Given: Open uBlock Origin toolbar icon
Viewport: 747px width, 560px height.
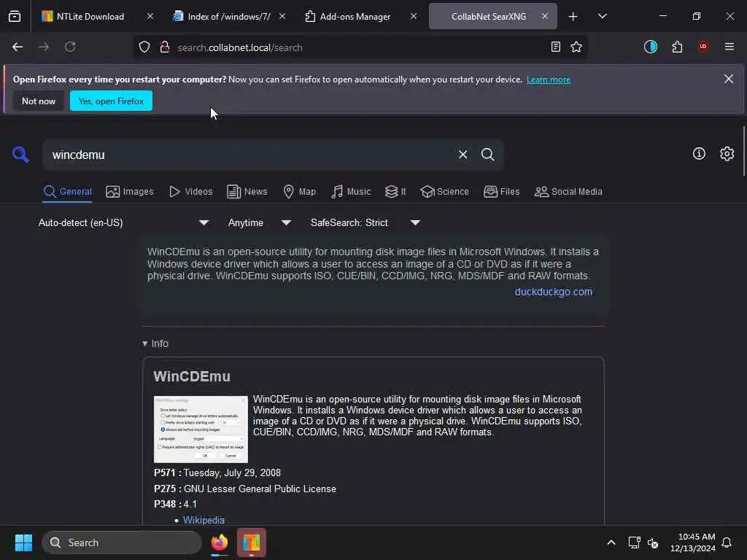Looking at the screenshot, I should (x=703, y=47).
